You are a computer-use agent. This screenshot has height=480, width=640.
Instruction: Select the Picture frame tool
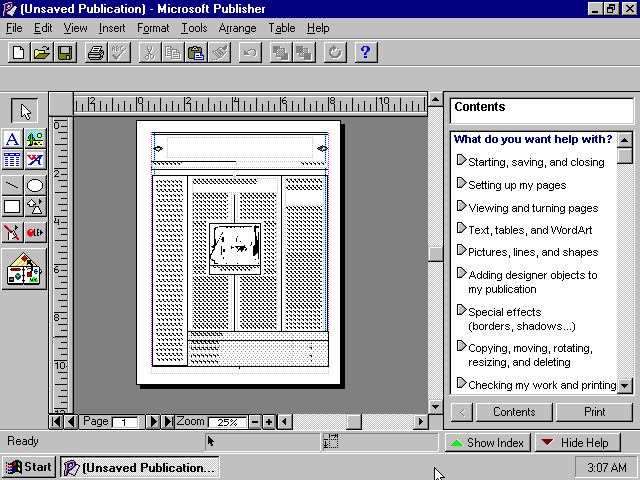point(35,139)
